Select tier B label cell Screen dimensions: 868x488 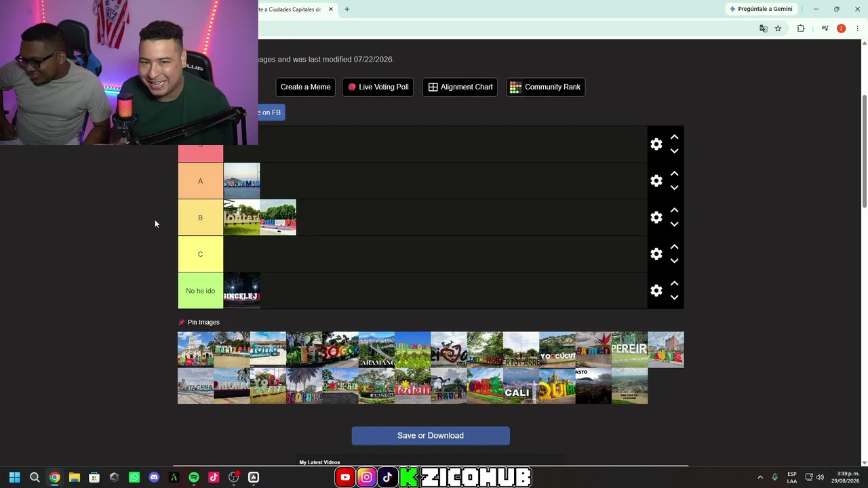tap(201, 218)
